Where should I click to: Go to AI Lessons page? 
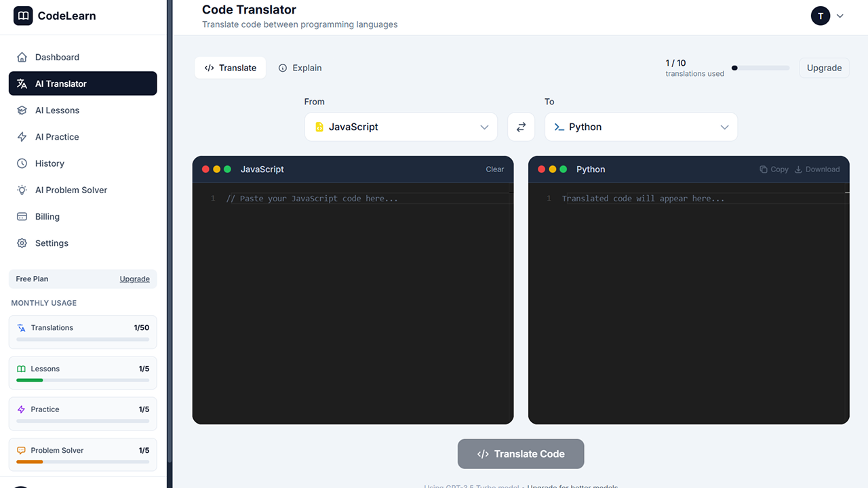pyautogui.click(x=57, y=110)
